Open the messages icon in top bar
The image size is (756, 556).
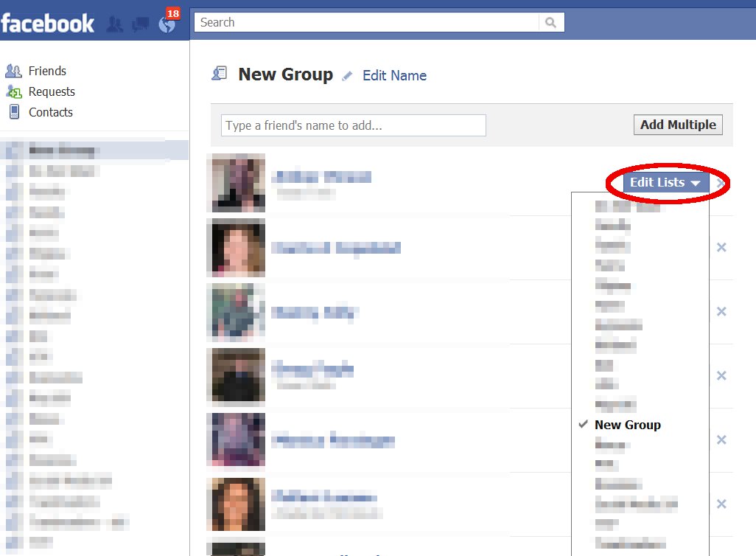(x=140, y=24)
